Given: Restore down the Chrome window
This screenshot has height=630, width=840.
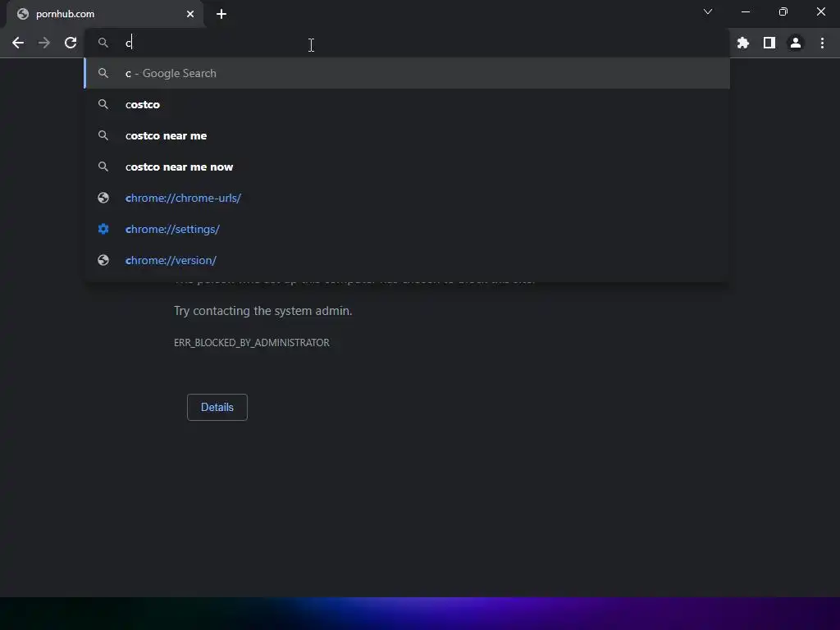Looking at the screenshot, I should (783, 11).
